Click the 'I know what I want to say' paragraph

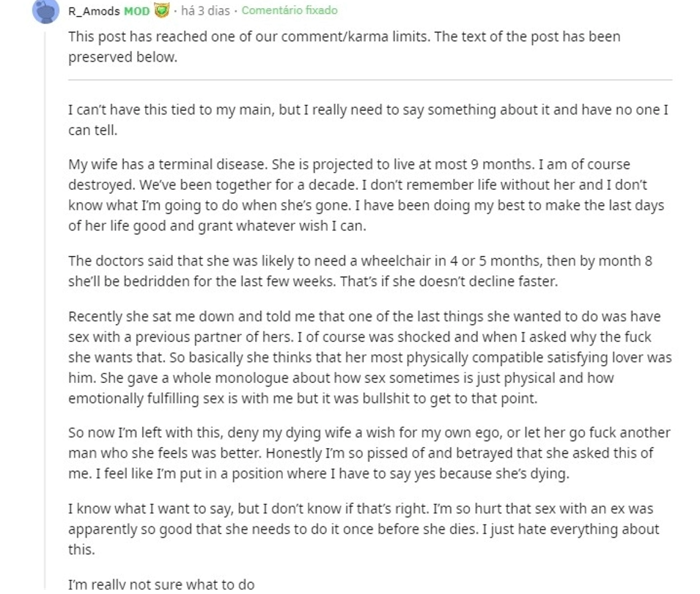pyautogui.click(x=364, y=529)
